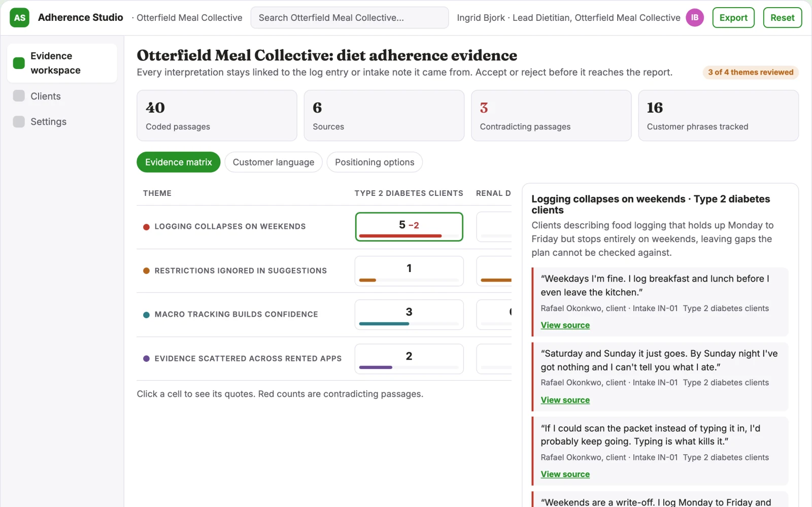The width and height of the screenshot is (812, 507).
Task: Show the Positioning options tab
Action: (x=375, y=162)
